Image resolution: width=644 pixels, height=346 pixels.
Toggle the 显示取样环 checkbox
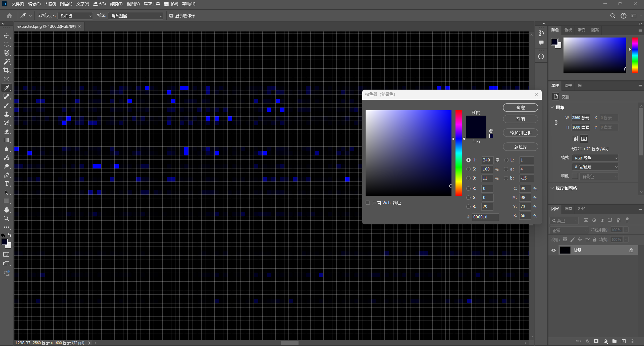171,16
